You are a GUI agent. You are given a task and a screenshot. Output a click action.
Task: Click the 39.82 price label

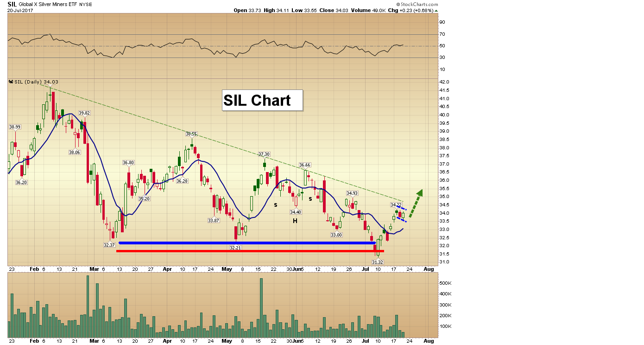[84, 113]
